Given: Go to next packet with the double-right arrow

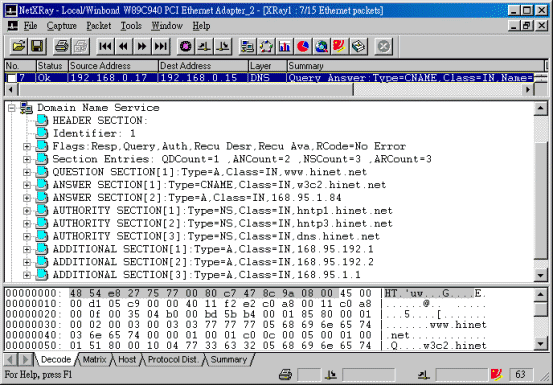Looking at the screenshot, I should click(142, 46).
